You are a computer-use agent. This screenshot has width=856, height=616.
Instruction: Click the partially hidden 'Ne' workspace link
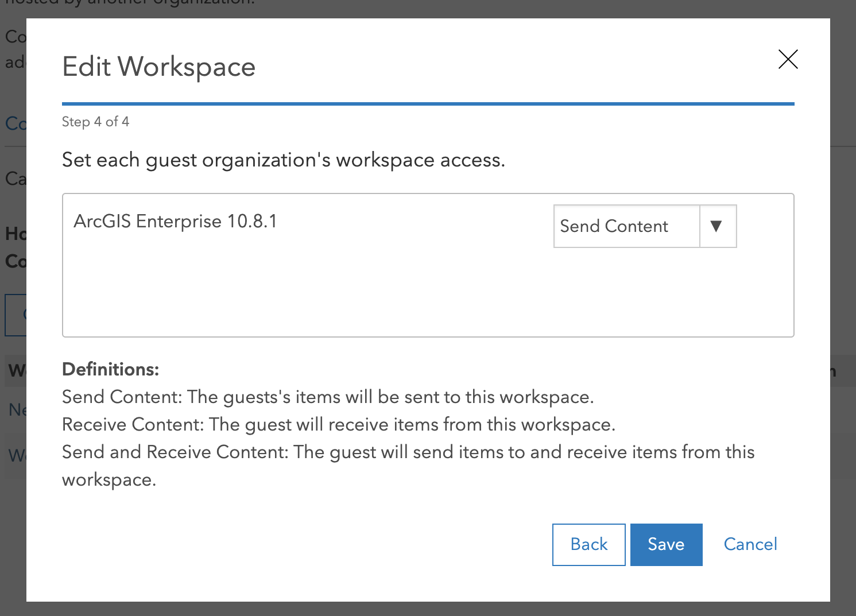point(17,409)
